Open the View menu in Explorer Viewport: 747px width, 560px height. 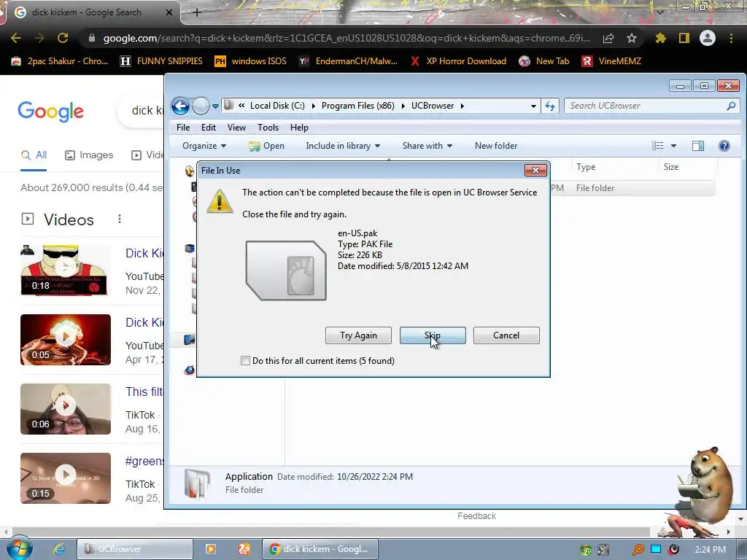(x=236, y=128)
